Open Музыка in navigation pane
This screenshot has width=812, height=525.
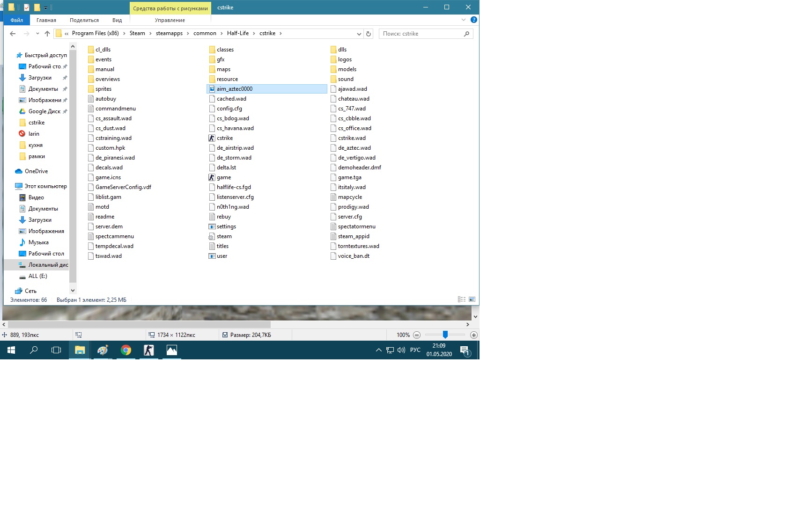click(38, 242)
